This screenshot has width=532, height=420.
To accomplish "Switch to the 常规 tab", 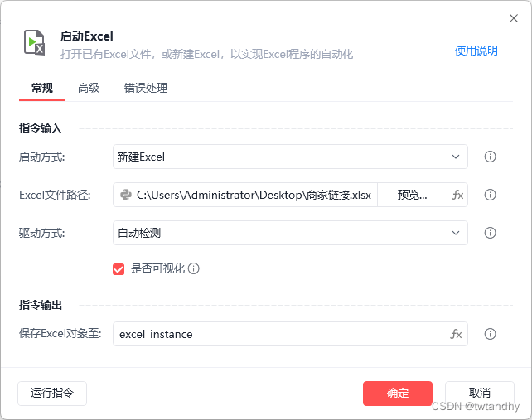I will (42, 88).
